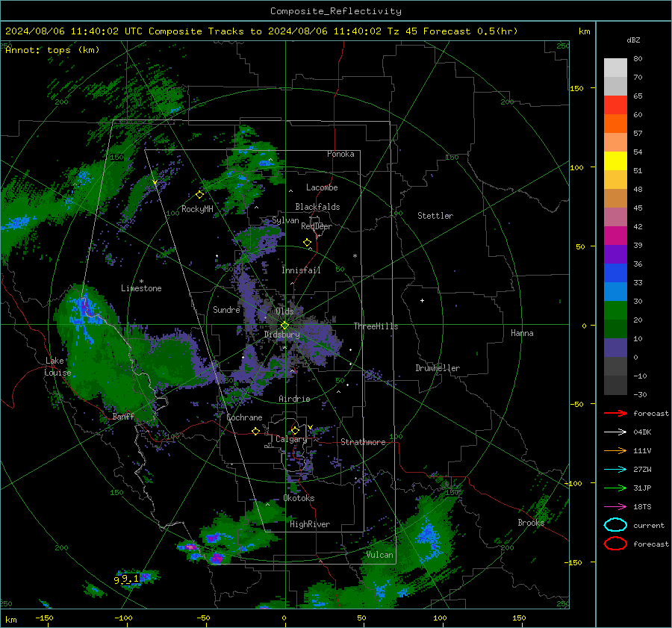
Task: Click the magenta 18TS arrow in legend
Action: coord(615,507)
